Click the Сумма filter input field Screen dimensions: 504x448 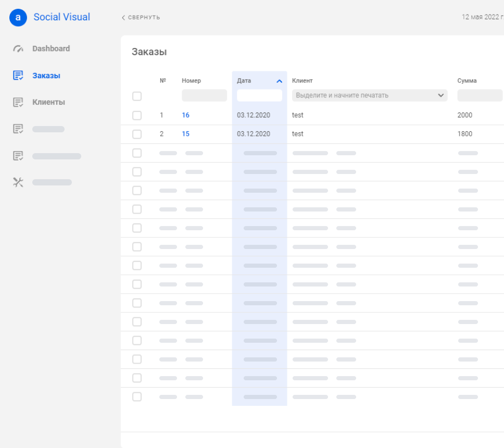480,95
